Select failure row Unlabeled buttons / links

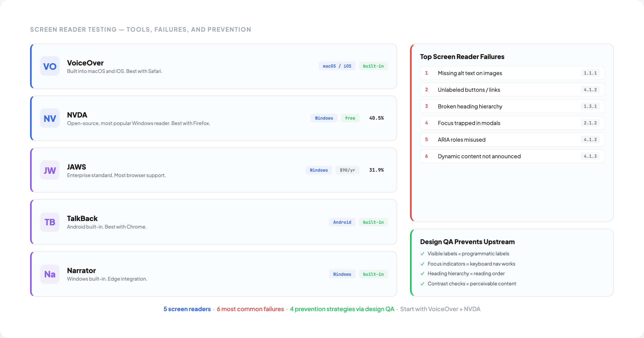pyautogui.click(x=512, y=90)
